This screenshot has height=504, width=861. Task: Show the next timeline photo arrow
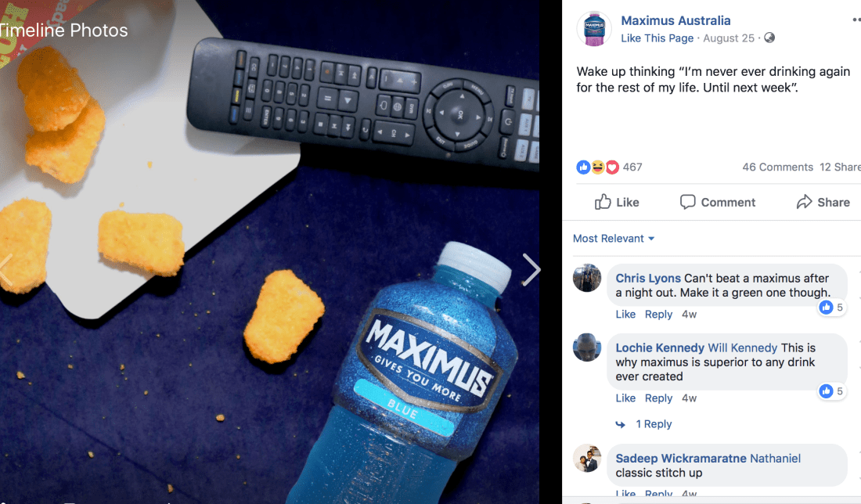pyautogui.click(x=531, y=269)
